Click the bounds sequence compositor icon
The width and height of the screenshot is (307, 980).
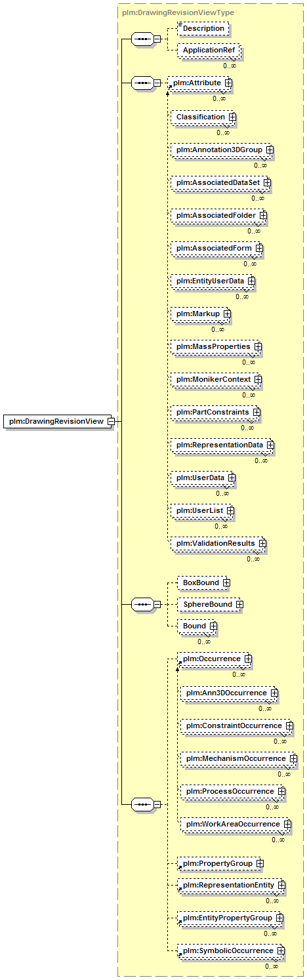point(142,603)
